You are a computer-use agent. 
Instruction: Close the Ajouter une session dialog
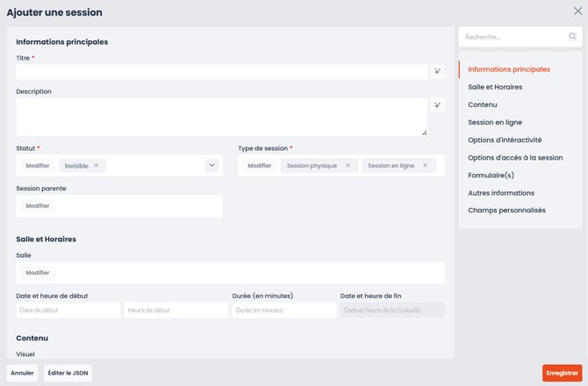[x=577, y=11]
